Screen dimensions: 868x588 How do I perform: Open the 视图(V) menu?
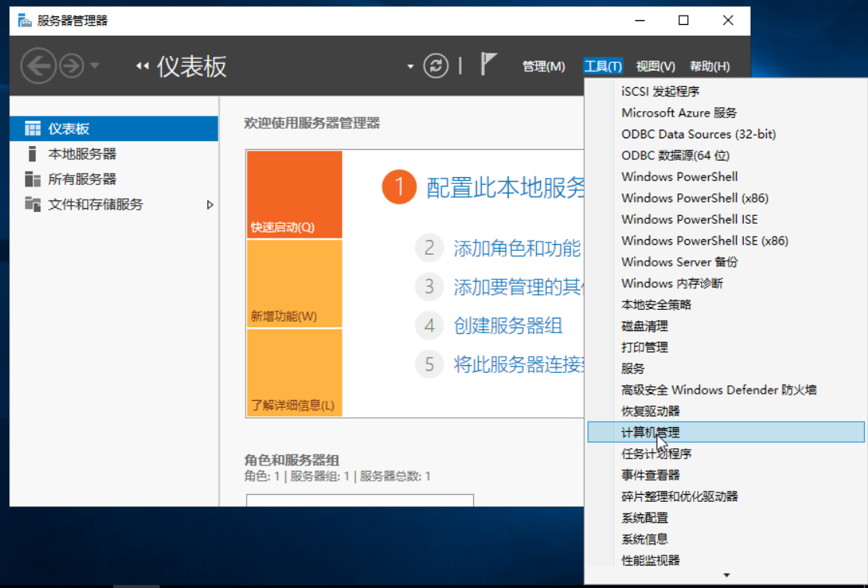click(x=655, y=66)
